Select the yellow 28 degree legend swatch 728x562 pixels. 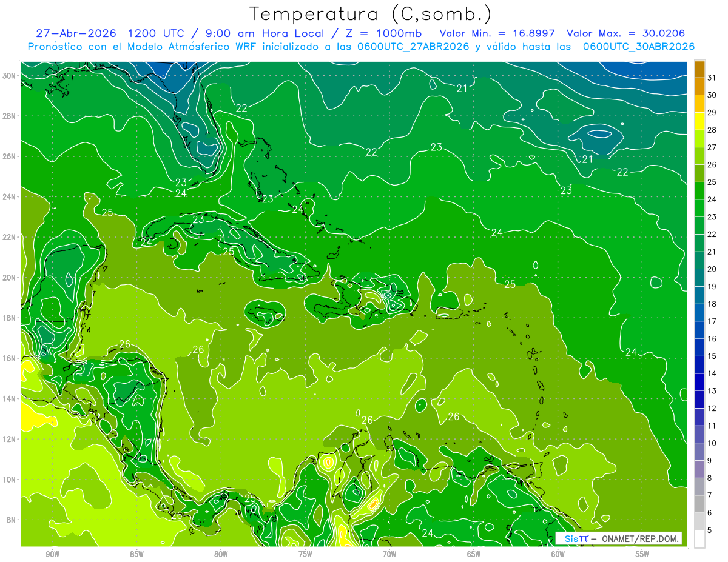coord(699,121)
